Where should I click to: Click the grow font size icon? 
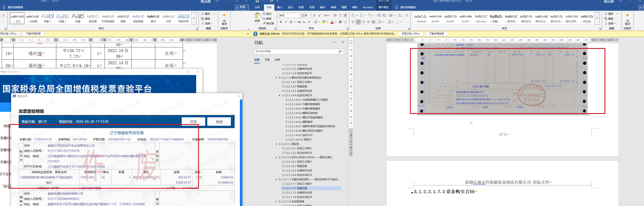point(314,16)
